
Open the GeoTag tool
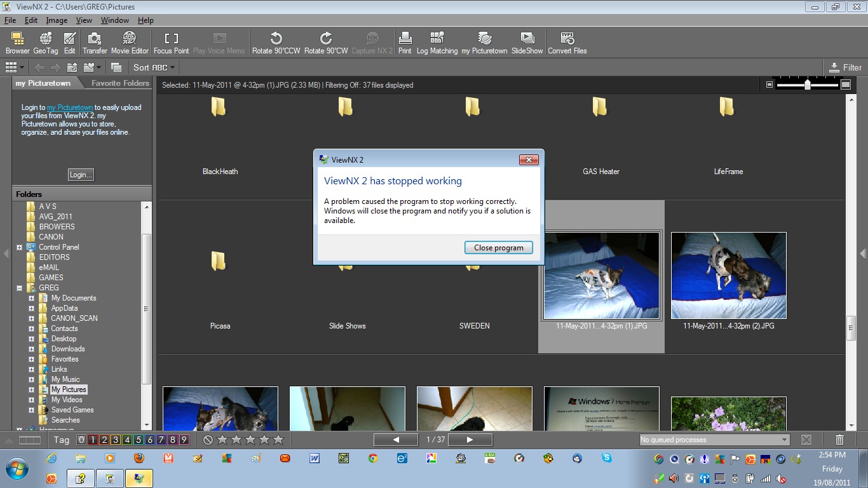[x=46, y=43]
